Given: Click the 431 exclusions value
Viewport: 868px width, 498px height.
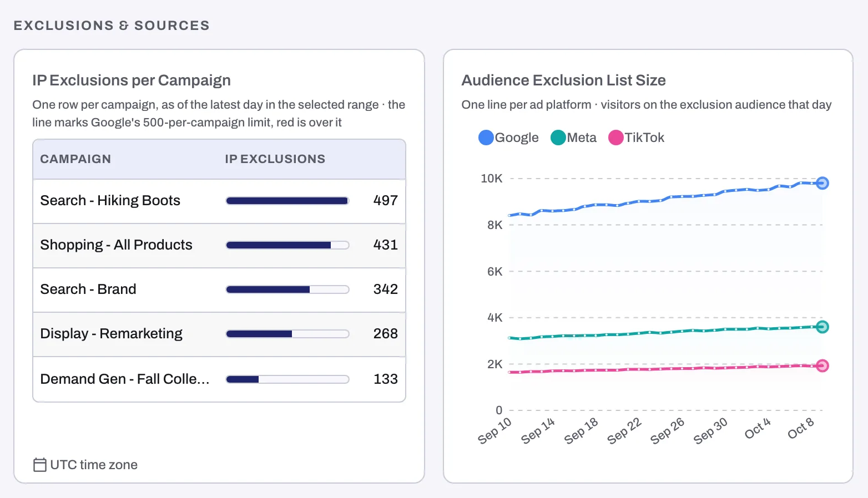Looking at the screenshot, I should coord(386,245).
